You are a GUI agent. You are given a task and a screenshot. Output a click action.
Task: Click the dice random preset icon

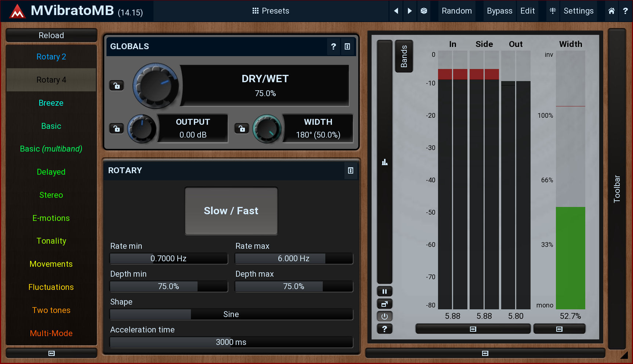(x=424, y=11)
